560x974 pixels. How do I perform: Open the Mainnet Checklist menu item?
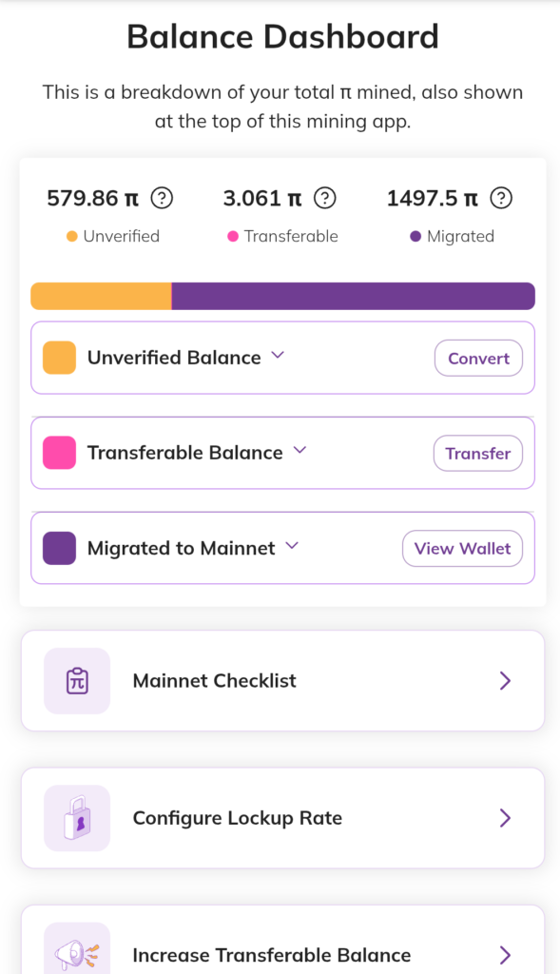pyautogui.click(x=283, y=681)
